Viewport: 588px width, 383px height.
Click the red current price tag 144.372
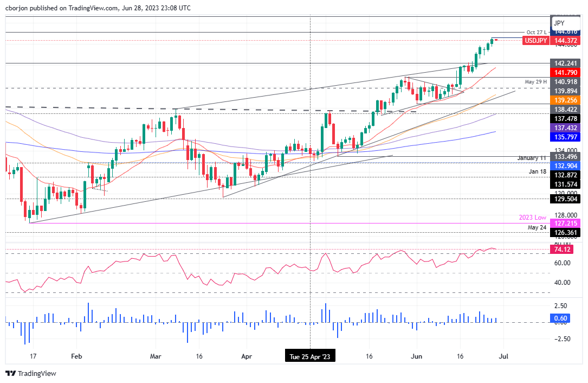coord(565,41)
